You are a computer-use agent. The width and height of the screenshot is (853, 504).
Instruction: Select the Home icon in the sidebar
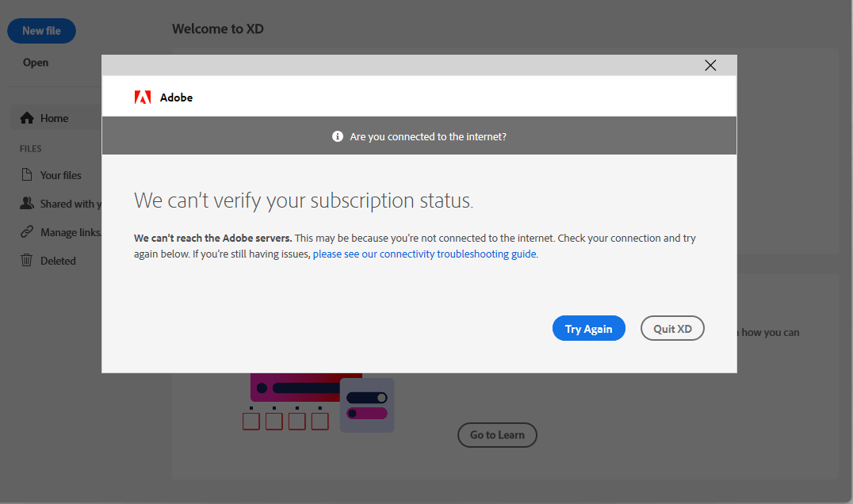click(x=27, y=117)
